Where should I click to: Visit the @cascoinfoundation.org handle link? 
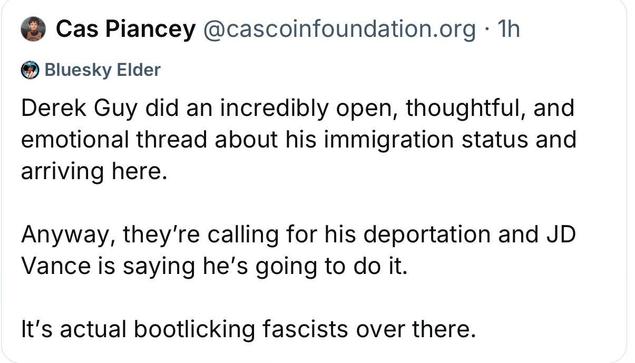[339, 30]
